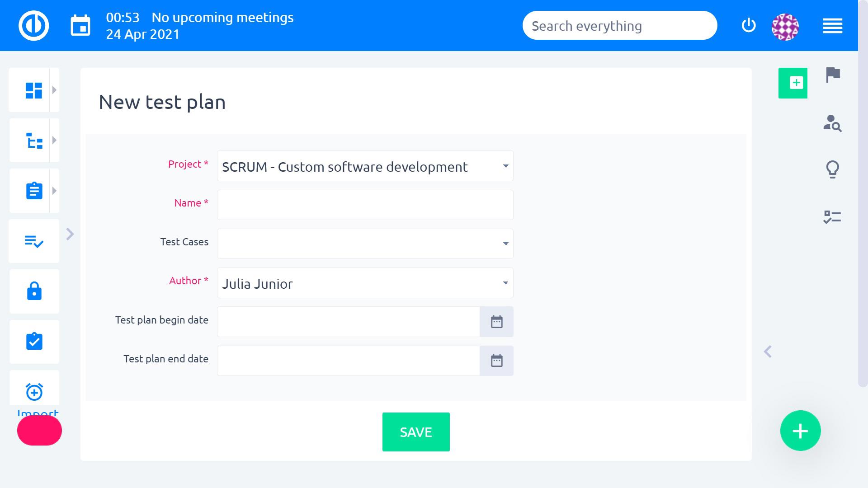Open the user search icon
The image size is (868, 488).
tap(832, 123)
